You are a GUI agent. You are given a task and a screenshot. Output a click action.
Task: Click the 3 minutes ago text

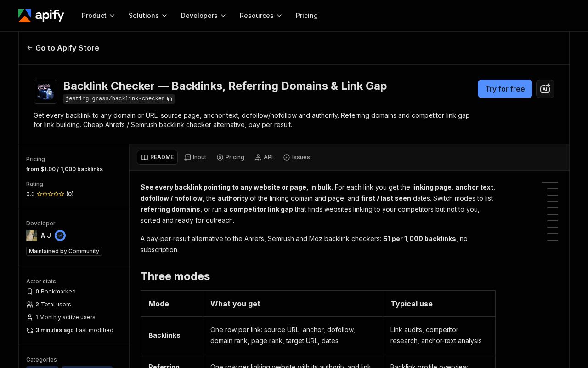pyautogui.click(x=55, y=330)
